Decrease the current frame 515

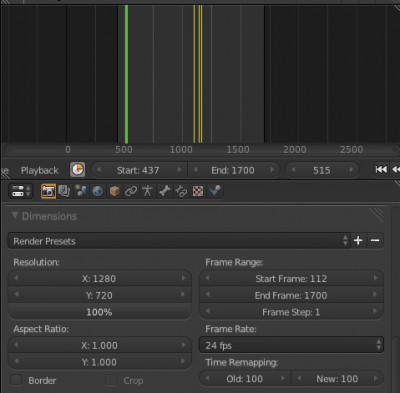293,170
